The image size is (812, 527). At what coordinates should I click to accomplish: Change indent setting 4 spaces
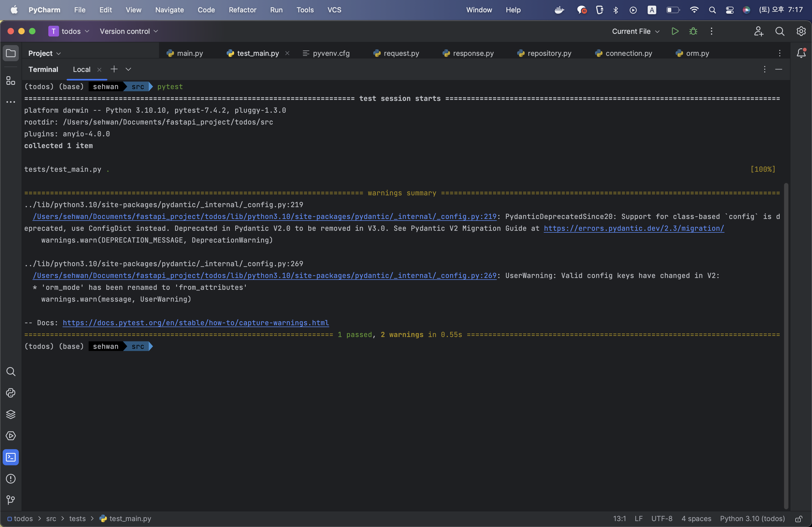click(696, 518)
